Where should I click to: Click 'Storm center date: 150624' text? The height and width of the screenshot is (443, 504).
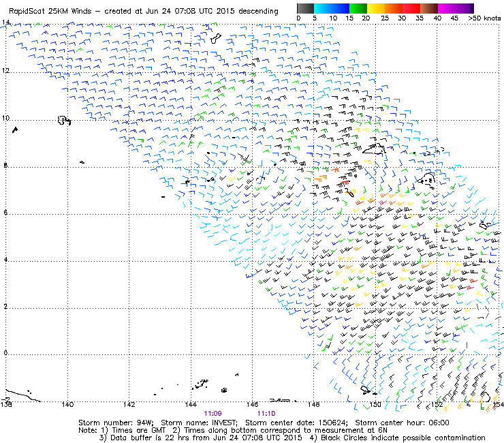coord(297,423)
